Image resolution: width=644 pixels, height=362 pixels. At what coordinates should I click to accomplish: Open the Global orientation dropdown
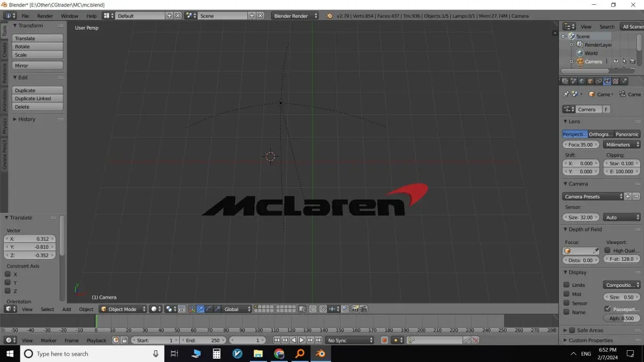pos(237,309)
